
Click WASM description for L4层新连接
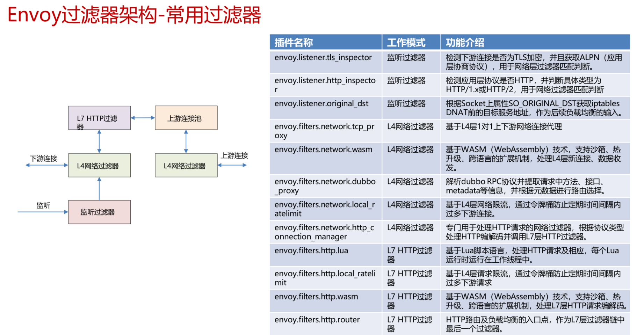tap(535, 159)
